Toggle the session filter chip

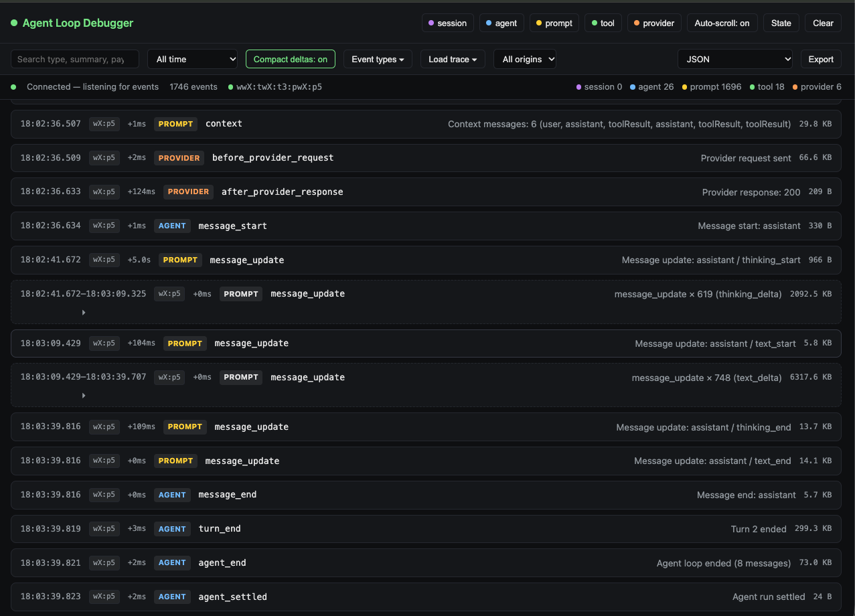448,23
